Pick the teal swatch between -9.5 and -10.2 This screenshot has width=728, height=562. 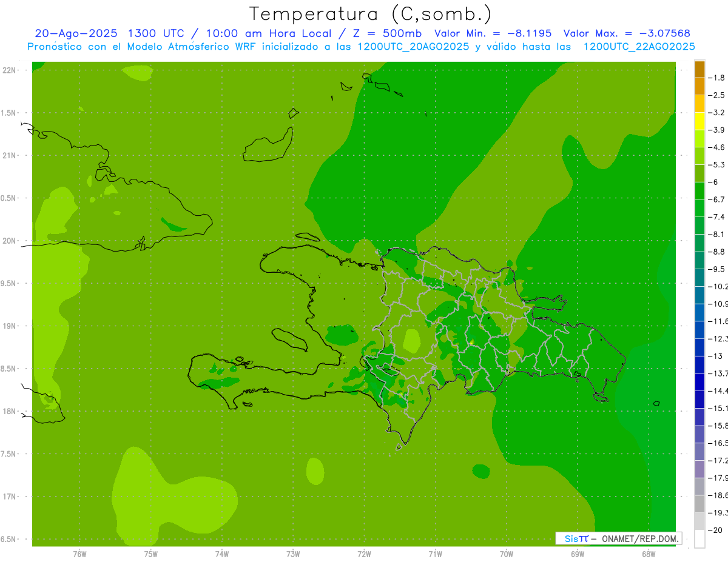(699, 278)
